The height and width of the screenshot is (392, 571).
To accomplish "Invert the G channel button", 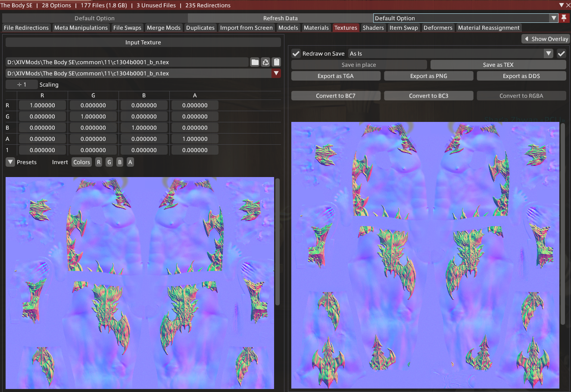I will [109, 162].
